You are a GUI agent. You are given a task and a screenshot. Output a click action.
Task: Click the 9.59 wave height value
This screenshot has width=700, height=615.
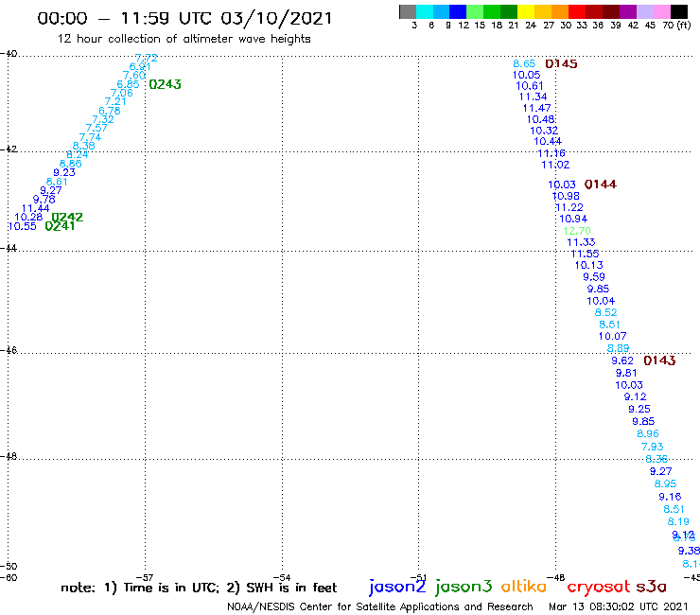tap(594, 276)
